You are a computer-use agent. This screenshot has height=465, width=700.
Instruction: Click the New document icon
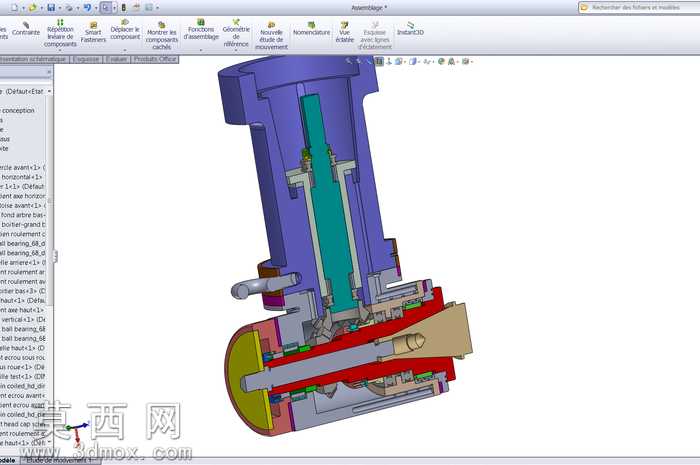15,8
